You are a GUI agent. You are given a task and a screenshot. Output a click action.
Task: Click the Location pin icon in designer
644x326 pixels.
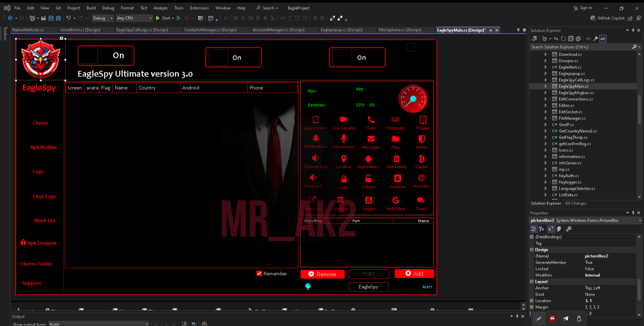pos(343,159)
